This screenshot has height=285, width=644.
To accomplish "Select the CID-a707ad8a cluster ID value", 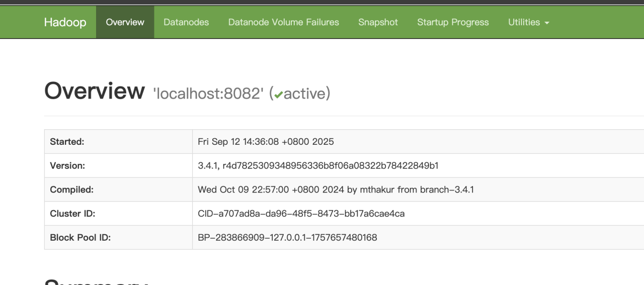I will point(301,214).
